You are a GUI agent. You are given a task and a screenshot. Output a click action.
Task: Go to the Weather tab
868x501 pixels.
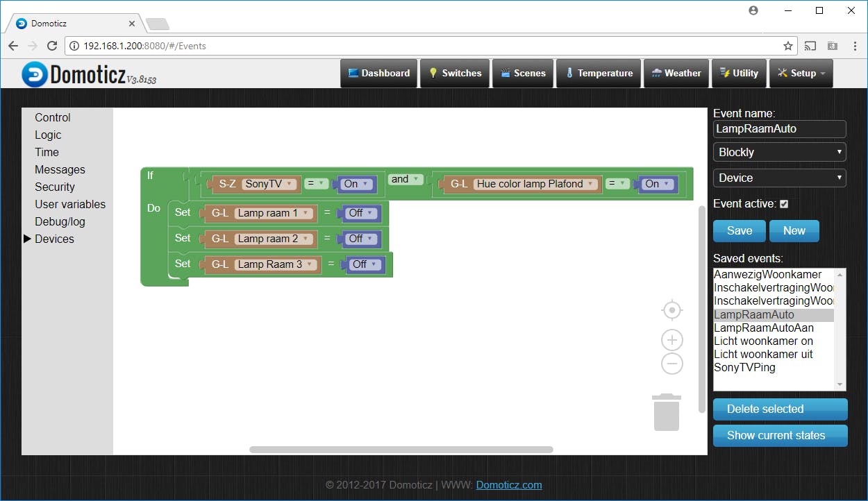tap(676, 73)
